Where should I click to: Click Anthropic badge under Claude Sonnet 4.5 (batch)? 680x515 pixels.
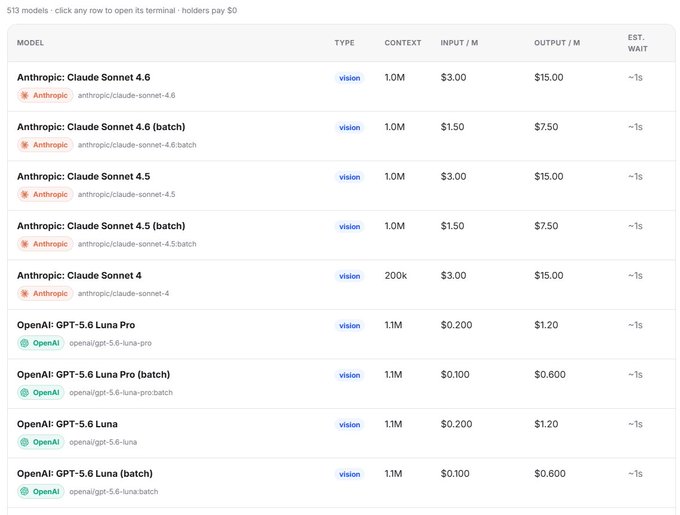[45, 244]
